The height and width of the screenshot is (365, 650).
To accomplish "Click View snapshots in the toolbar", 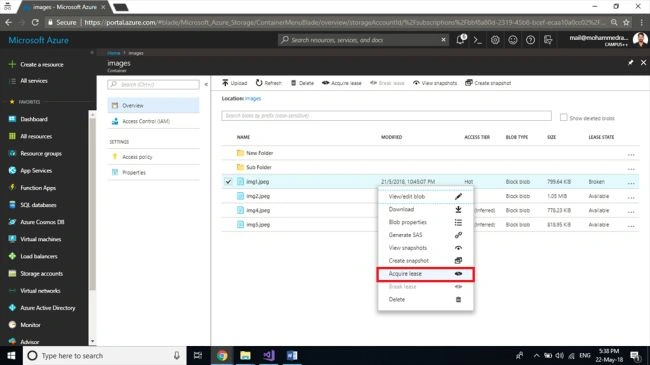I will click(x=435, y=83).
